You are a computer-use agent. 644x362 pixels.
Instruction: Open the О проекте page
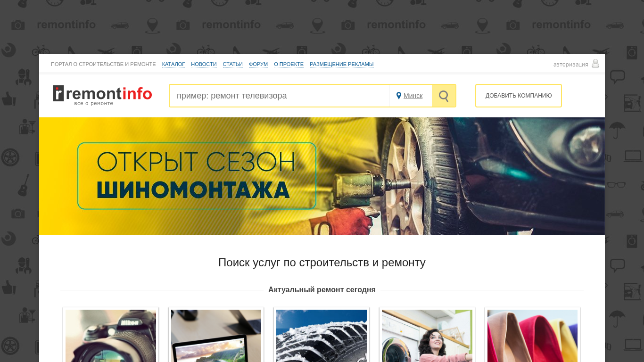click(x=289, y=64)
